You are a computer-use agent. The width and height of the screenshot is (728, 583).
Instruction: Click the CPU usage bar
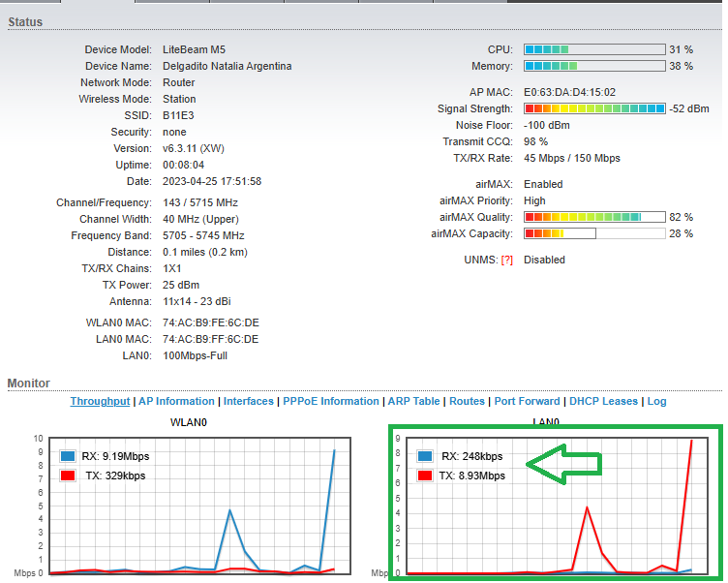(x=594, y=49)
